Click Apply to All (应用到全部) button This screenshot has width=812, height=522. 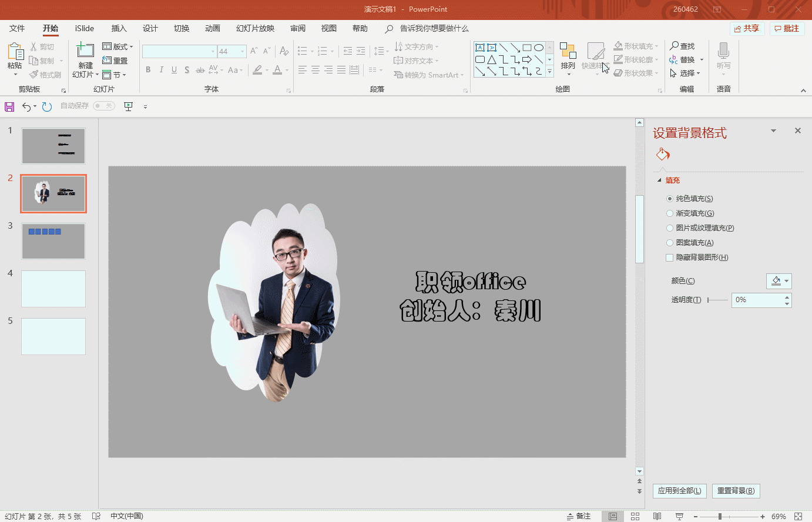click(679, 491)
